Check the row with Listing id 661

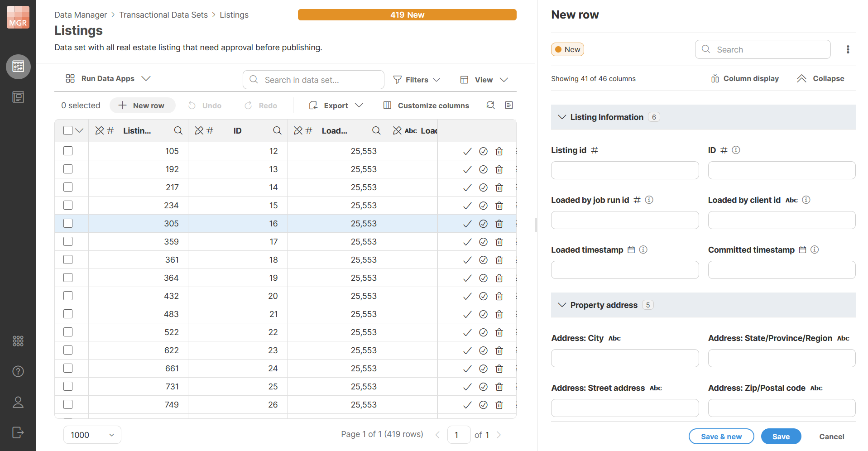(x=68, y=368)
